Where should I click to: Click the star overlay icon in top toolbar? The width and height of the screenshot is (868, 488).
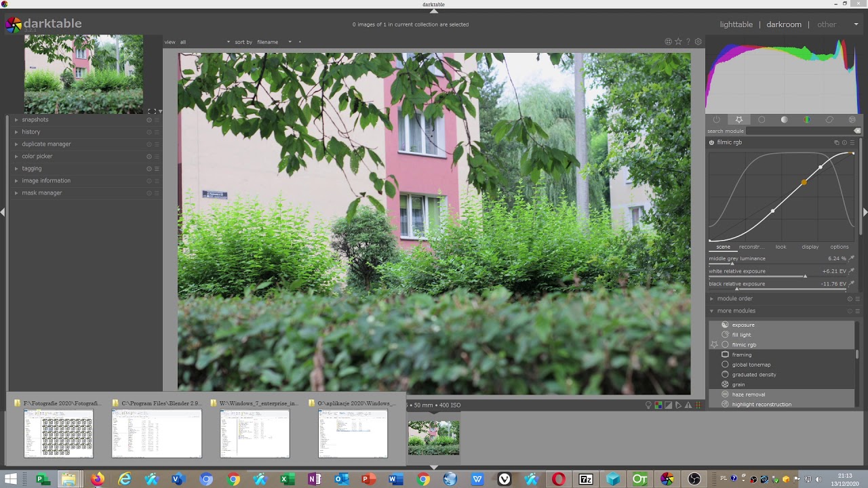click(678, 42)
